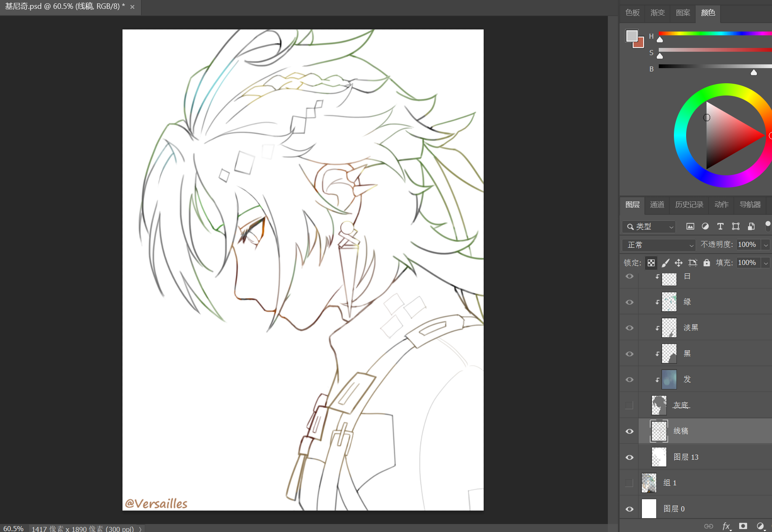Open the 通道 tab
The width and height of the screenshot is (772, 532).
(657, 205)
